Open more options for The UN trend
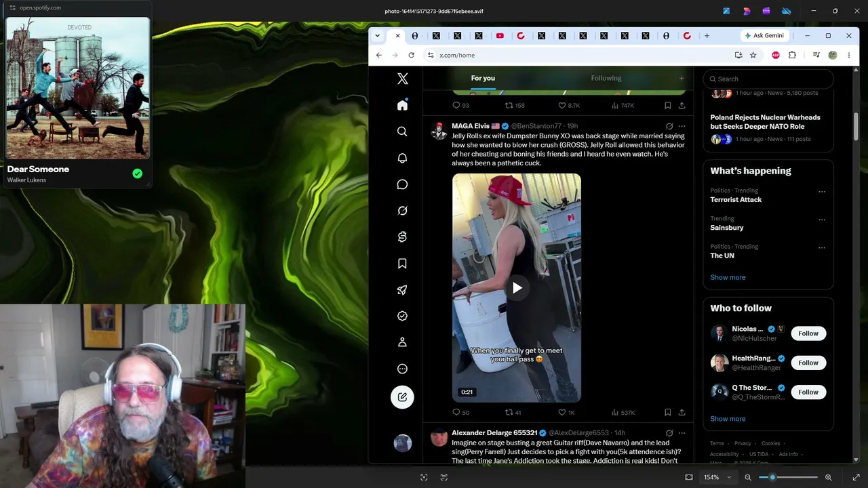The image size is (868, 488). click(822, 247)
